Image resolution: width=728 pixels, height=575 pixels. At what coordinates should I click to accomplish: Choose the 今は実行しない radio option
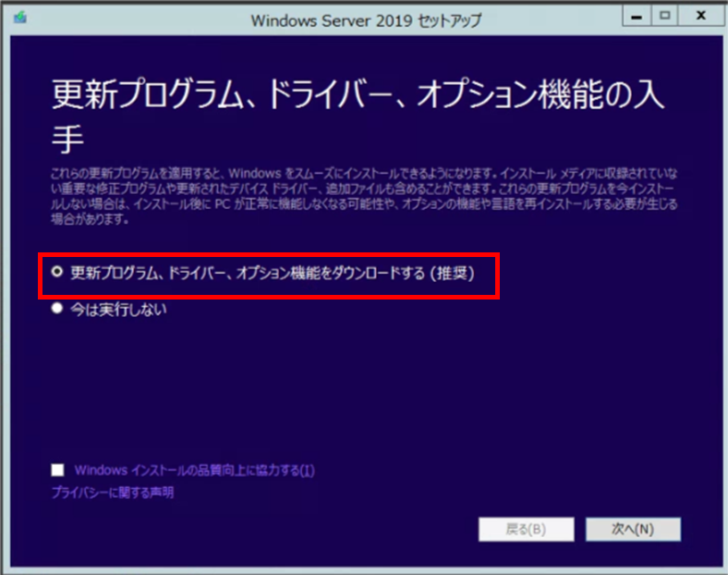click(x=57, y=309)
